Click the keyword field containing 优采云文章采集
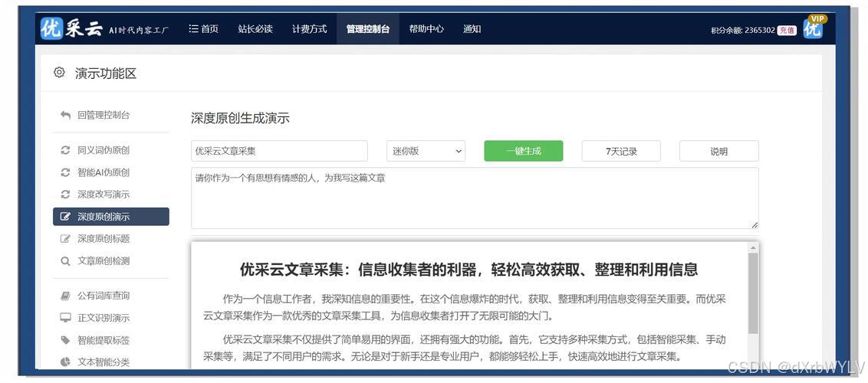This screenshot has width=868, height=383. click(x=279, y=151)
